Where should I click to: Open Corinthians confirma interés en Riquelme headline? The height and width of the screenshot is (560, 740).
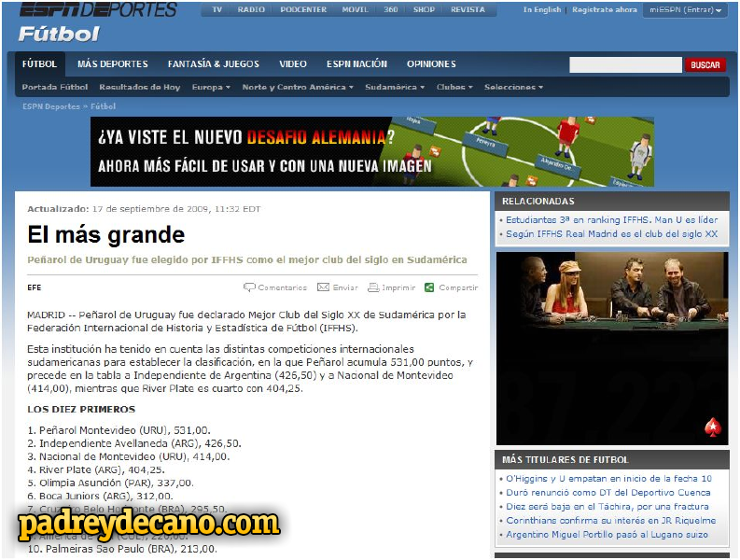(x=610, y=521)
